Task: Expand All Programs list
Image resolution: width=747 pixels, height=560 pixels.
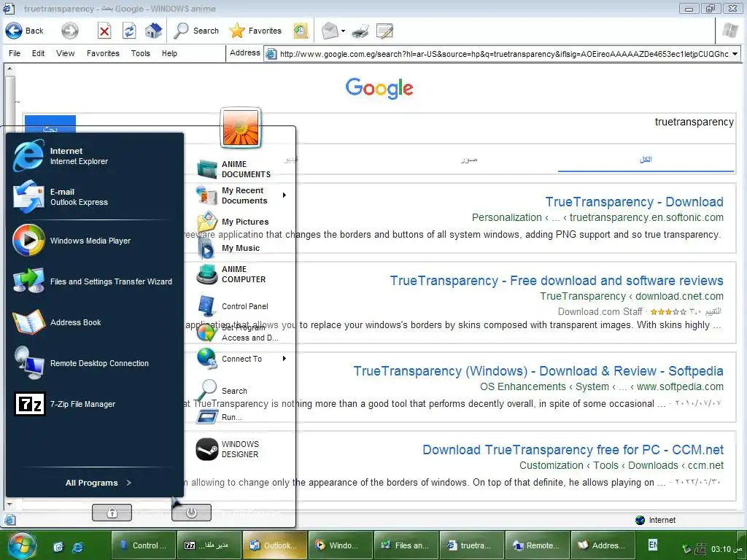Action: pyautogui.click(x=98, y=483)
